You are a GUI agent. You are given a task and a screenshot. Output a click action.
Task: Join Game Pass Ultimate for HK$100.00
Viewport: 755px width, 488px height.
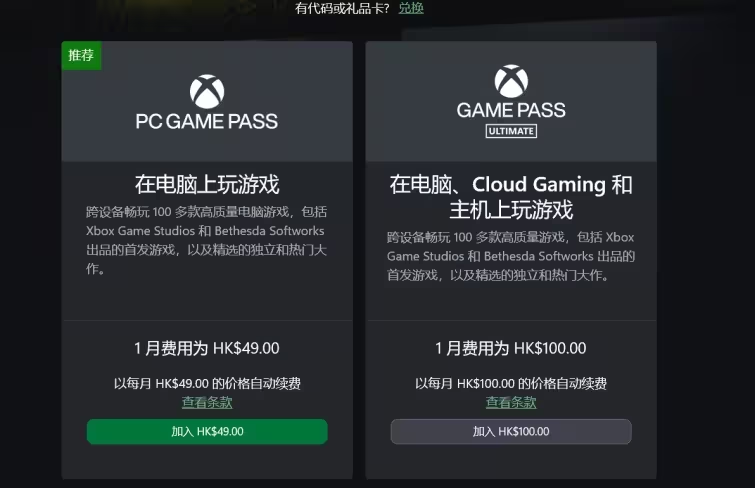[511, 431]
